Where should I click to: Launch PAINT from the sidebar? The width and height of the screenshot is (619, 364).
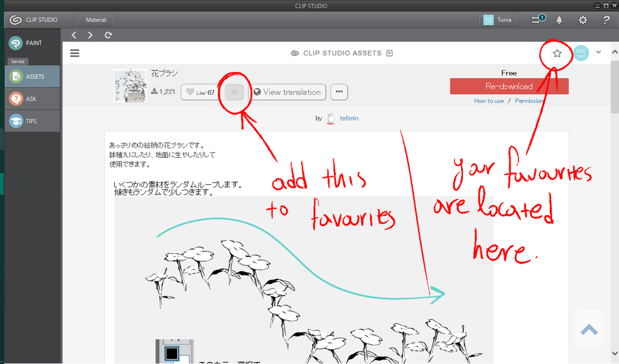click(32, 43)
